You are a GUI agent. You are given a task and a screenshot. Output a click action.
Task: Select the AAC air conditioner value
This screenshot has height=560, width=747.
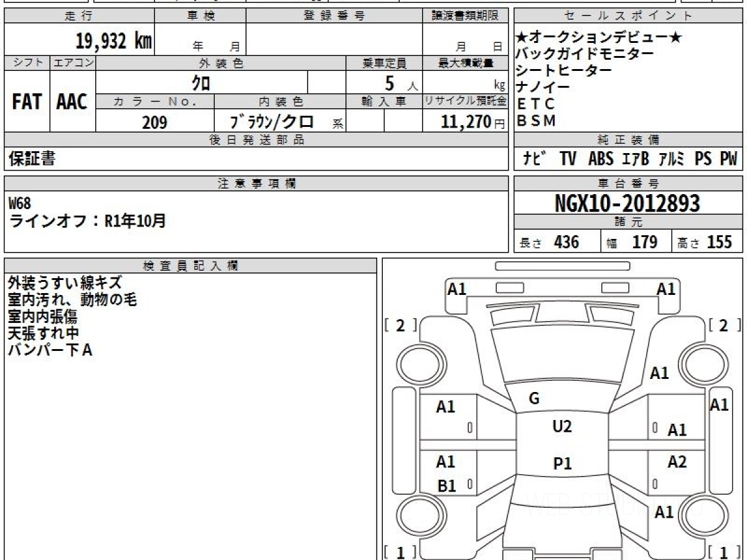coord(73,101)
